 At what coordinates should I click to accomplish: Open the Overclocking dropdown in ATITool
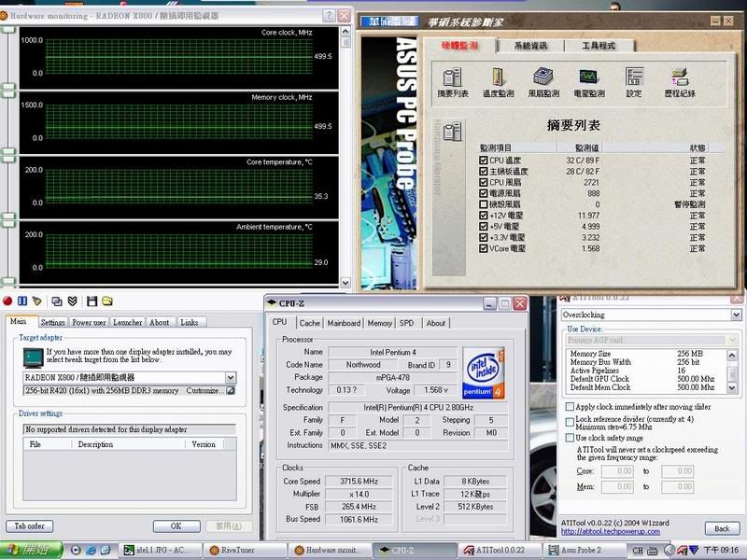pyautogui.click(x=736, y=315)
